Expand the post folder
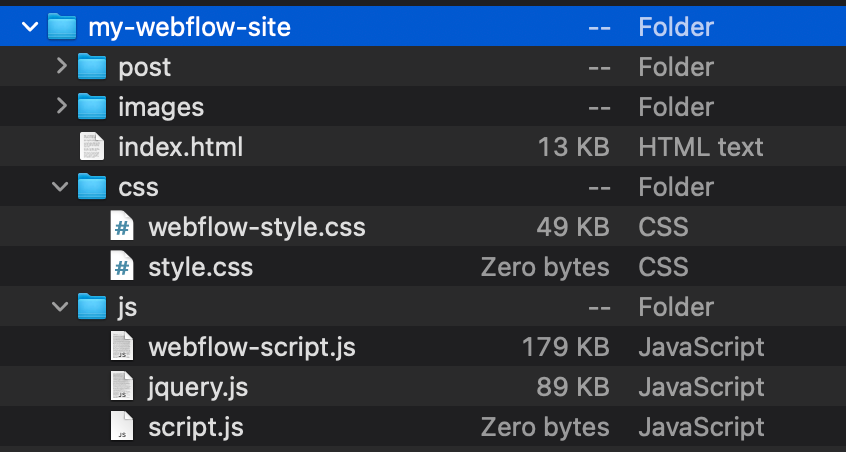Viewport: 846px width, 452px height. click(x=62, y=66)
